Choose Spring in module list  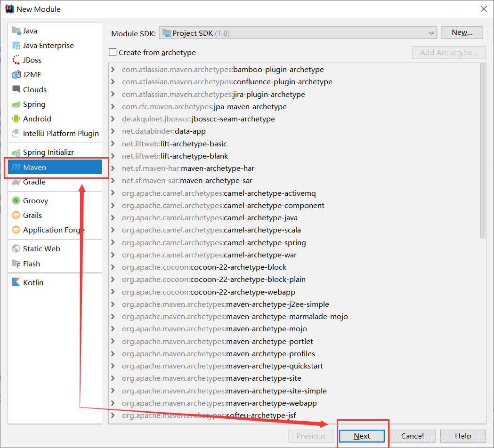pyautogui.click(x=55, y=104)
